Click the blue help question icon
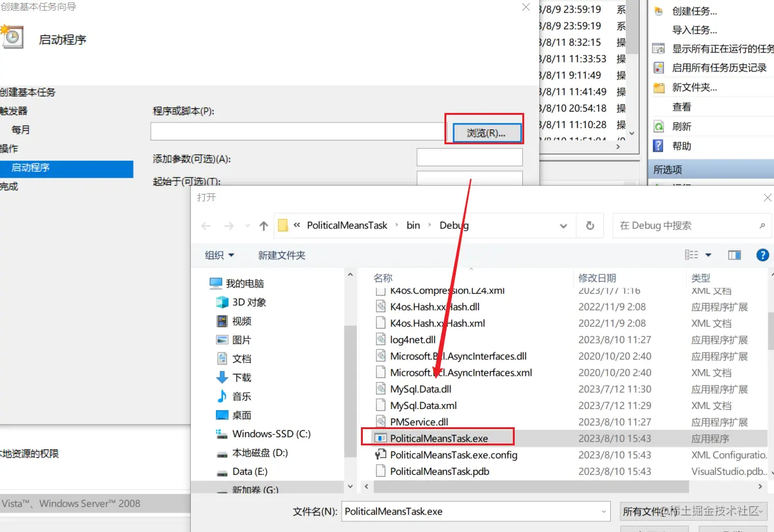The image size is (774, 532). pos(658,146)
